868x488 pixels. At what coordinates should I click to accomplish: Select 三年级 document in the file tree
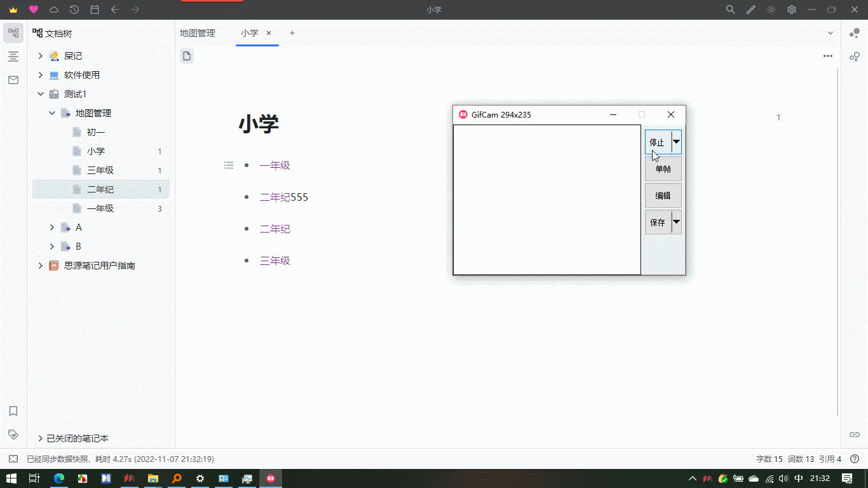(x=100, y=170)
